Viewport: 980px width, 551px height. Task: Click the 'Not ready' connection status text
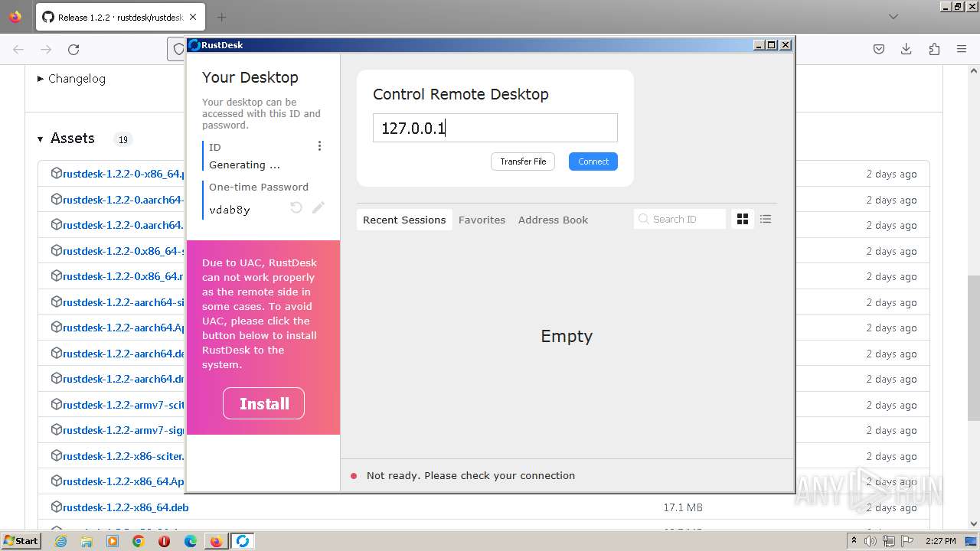[471, 475]
